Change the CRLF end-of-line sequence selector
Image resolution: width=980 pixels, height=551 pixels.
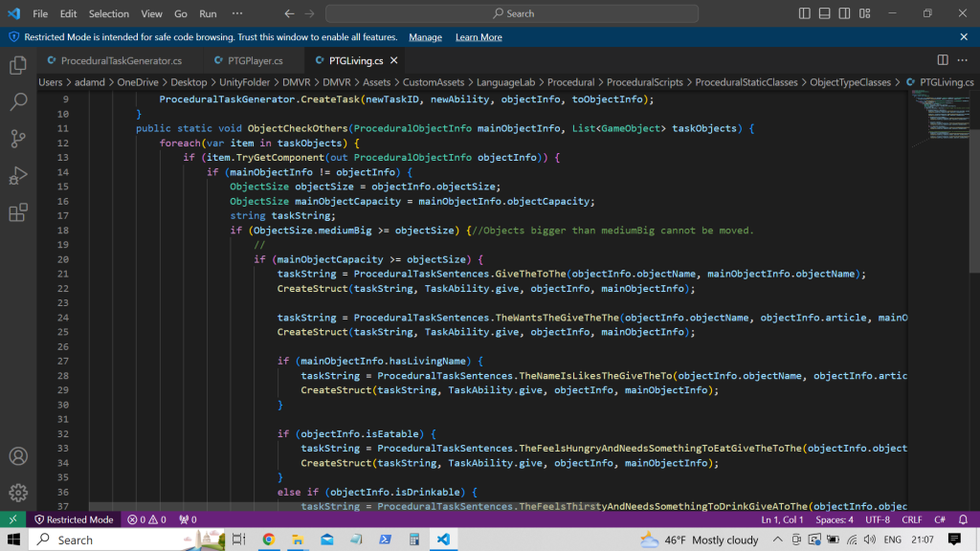912,519
